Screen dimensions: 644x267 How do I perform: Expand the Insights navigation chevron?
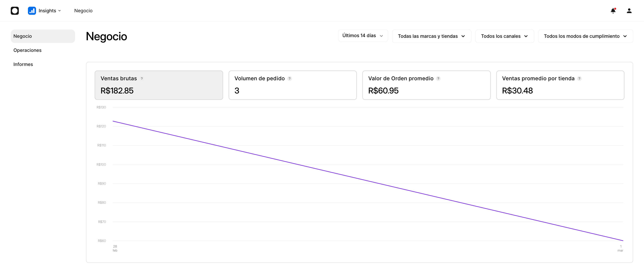60,11
